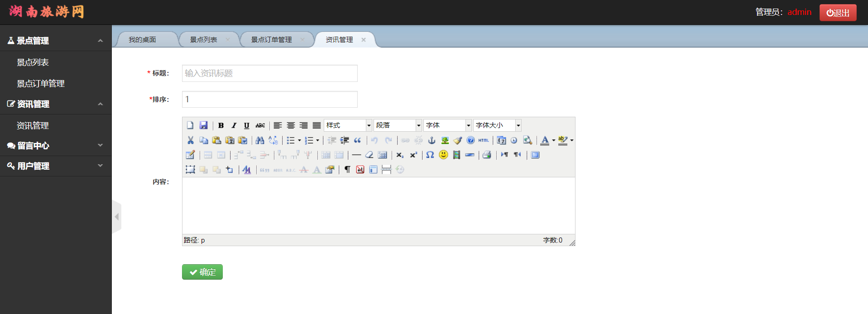The height and width of the screenshot is (314, 868).
Task: Open the 样式 styles dropdown
Action: tap(348, 125)
